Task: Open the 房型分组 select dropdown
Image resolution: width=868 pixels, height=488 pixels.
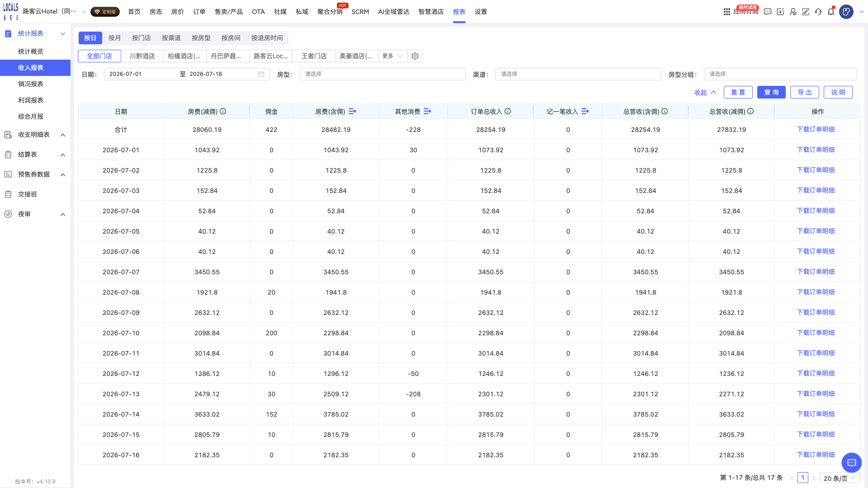Action: click(780, 74)
